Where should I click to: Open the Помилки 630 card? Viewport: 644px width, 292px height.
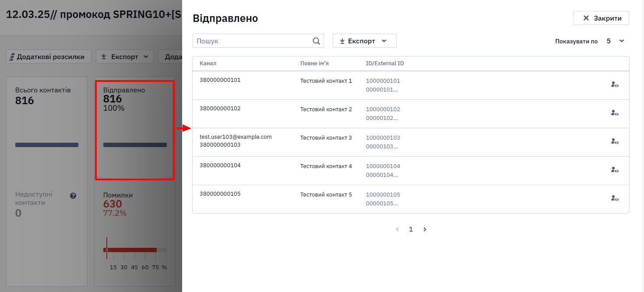(x=135, y=234)
